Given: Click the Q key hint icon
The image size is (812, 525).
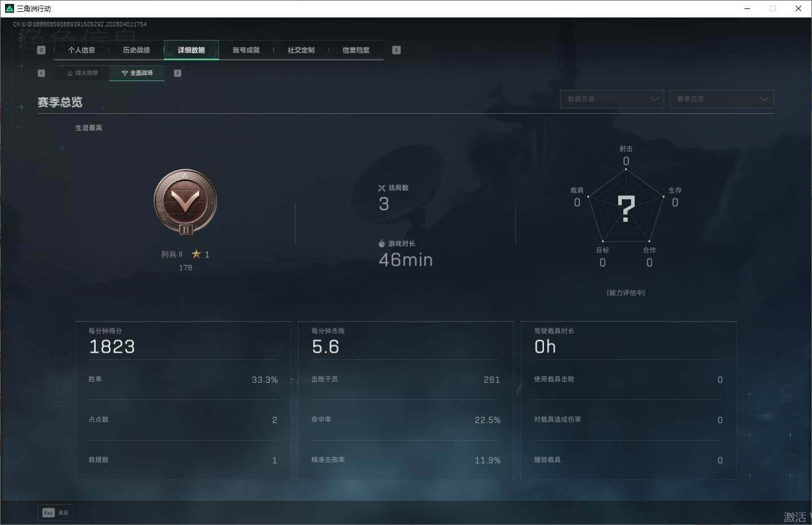Looking at the screenshot, I should point(41,50).
